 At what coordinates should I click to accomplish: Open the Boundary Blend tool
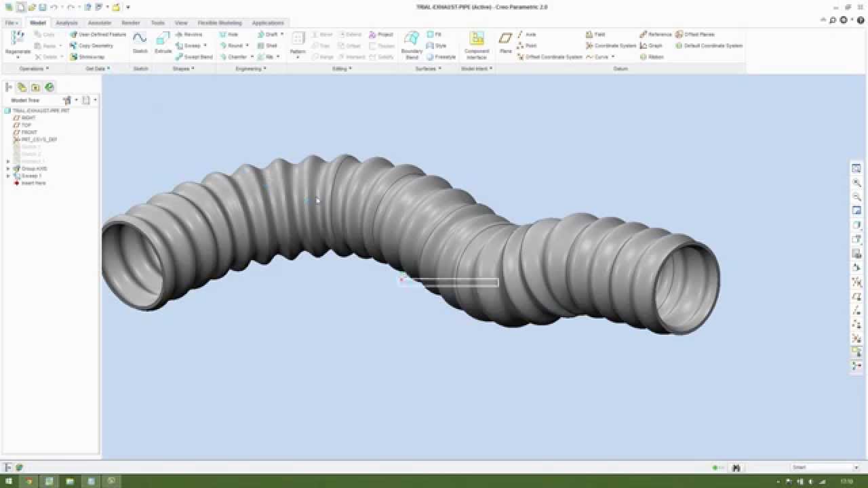point(412,45)
